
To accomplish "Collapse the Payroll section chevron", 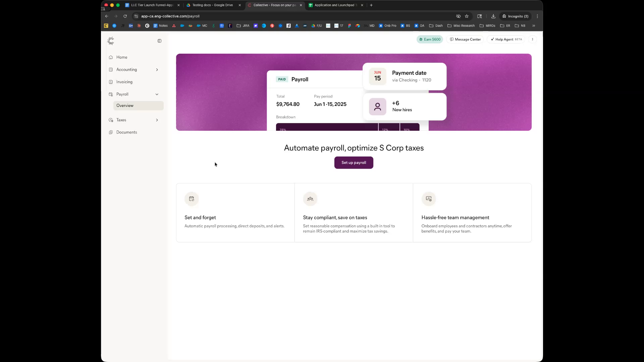I will [x=157, y=95].
